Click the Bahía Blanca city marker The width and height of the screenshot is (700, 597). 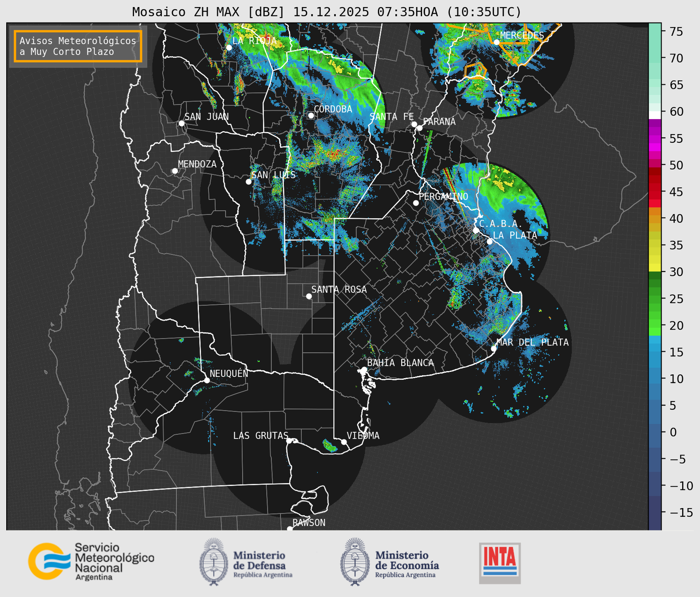point(364,369)
